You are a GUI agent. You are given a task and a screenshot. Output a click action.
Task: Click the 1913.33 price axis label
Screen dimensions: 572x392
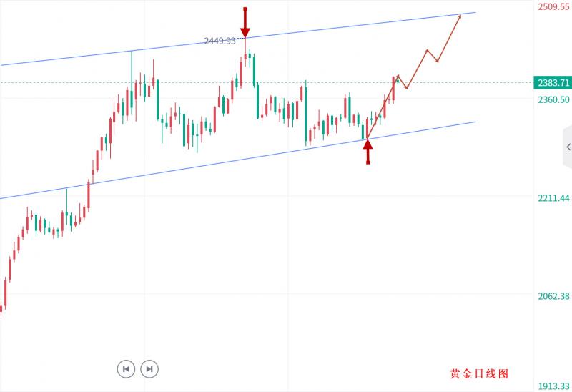pyautogui.click(x=553, y=386)
